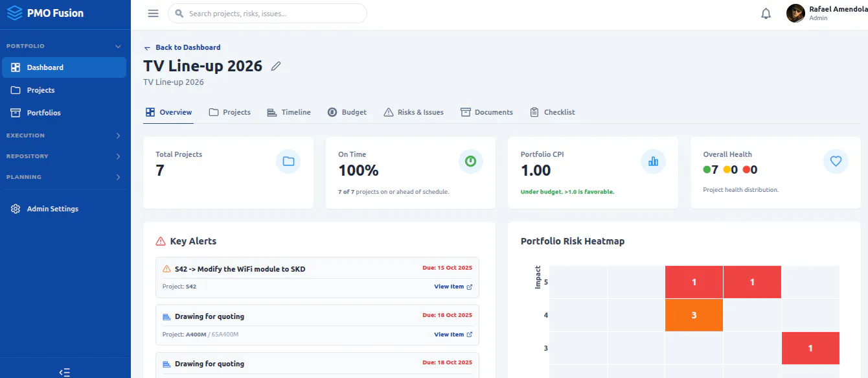Switch to the Timeline tab
Viewport: 868px width, 378px height.
tap(289, 112)
